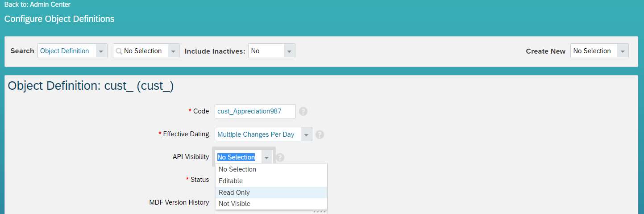This screenshot has width=644, height=214.
Task: Click the Create New selection field
Action: coord(593,51)
